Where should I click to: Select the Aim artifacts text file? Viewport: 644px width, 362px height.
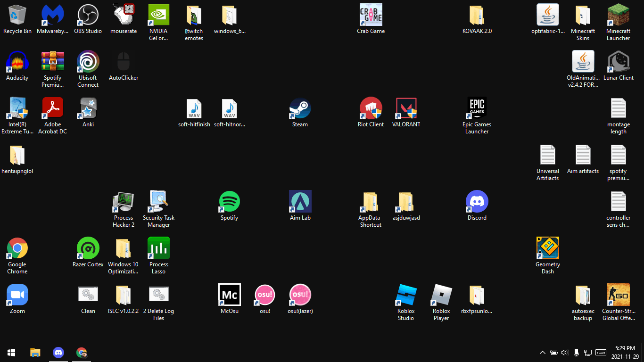(583, 155)
